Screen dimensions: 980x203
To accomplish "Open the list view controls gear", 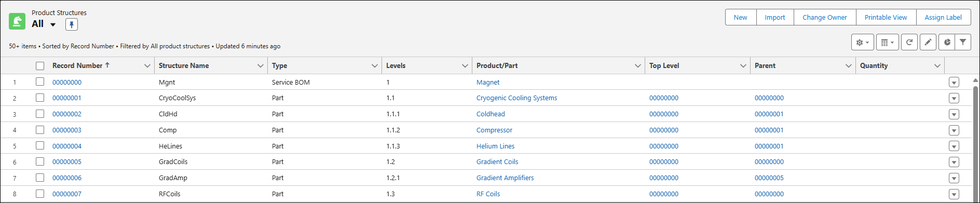I will tap(863, 43).
